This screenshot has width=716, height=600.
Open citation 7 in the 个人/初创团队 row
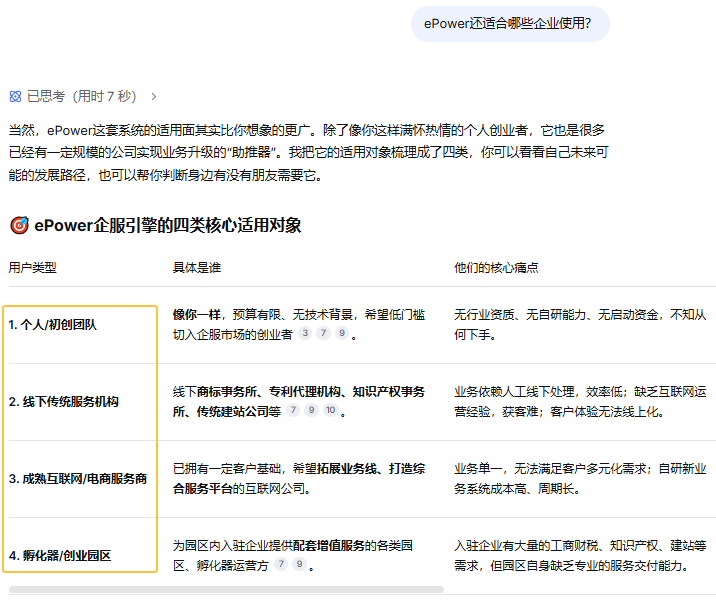(323, 334)
